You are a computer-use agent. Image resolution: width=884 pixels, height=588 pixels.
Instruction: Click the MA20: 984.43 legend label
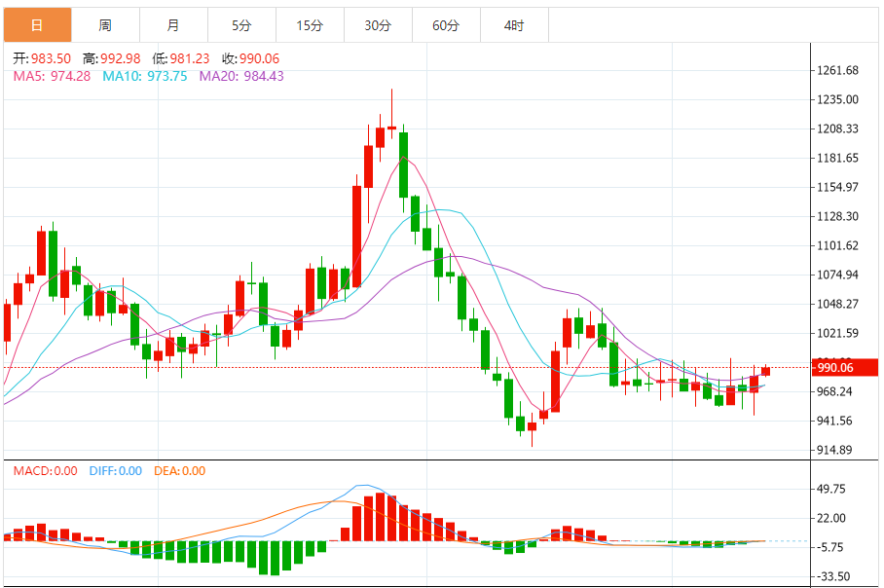(241, 76)
